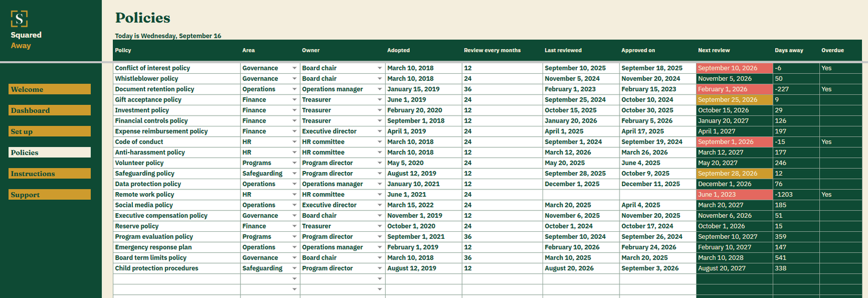Click the red September 10, 2026 cell

pyautogui.click(x=734, y=68)
